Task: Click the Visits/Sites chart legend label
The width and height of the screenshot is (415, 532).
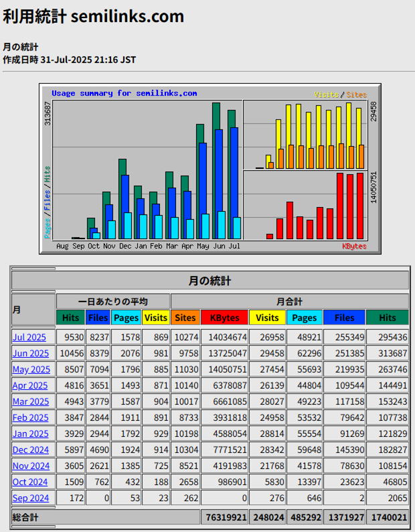Action: coord(341,94)
